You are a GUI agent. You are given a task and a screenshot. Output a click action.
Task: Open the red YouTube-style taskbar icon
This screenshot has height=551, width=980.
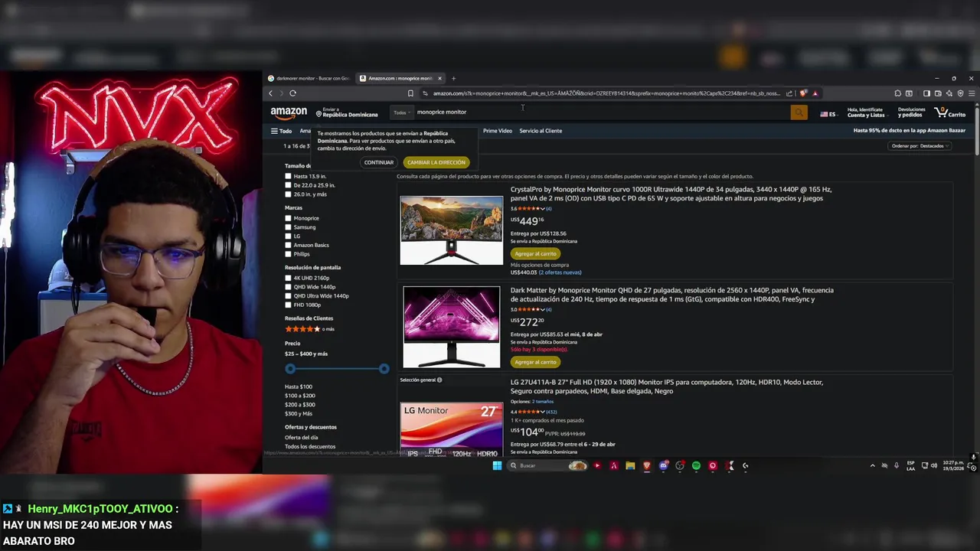pos(597,465)
